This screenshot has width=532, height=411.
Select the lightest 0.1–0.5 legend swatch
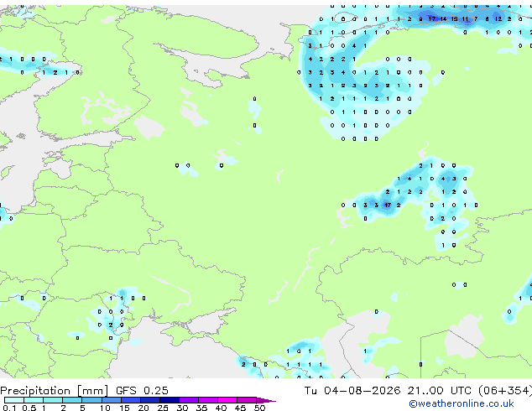click(x=14, y=400)
